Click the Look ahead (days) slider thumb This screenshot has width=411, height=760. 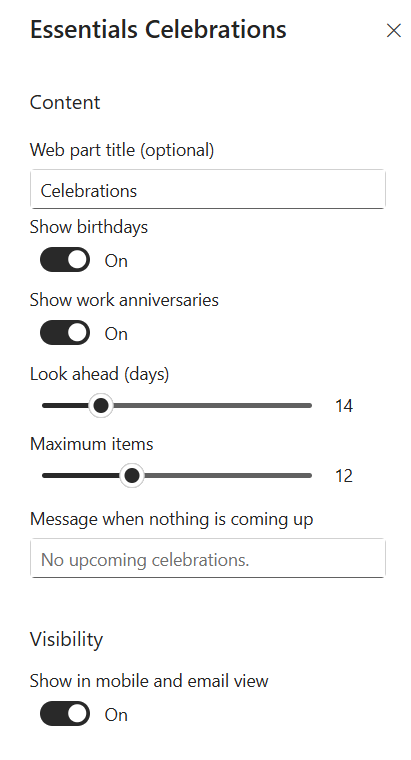pyautogui.click(x=100, y=405)
